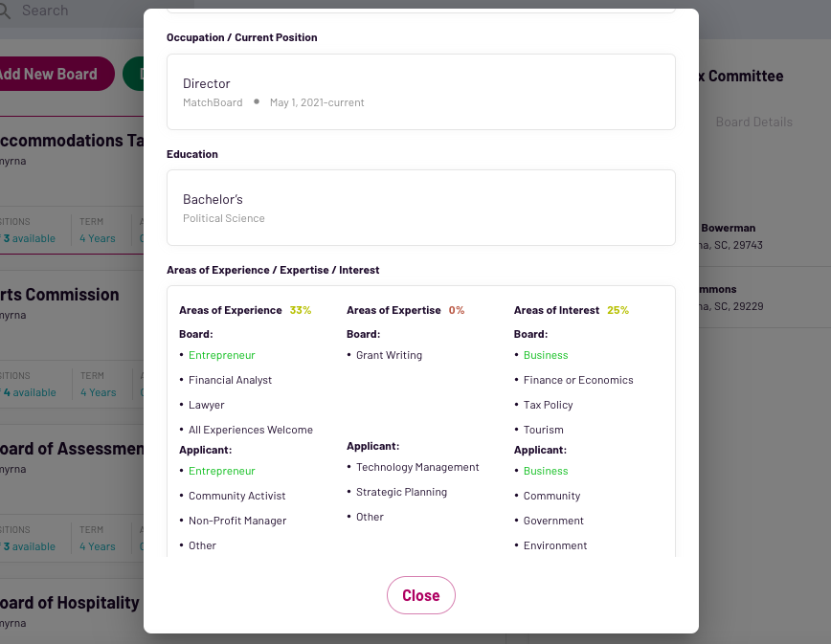Screen dimensions: 831x644
Task: Click the green button beside Add New Board
Action: [134, 74]
